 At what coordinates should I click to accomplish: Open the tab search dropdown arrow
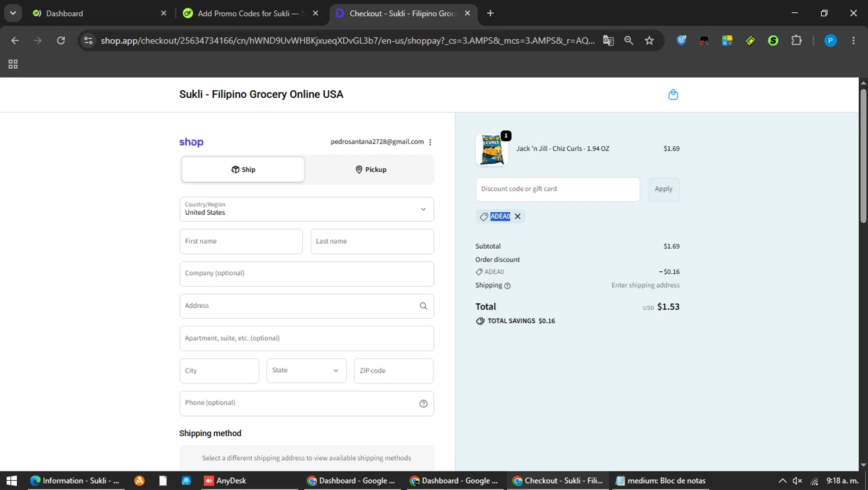coord(13,13)
